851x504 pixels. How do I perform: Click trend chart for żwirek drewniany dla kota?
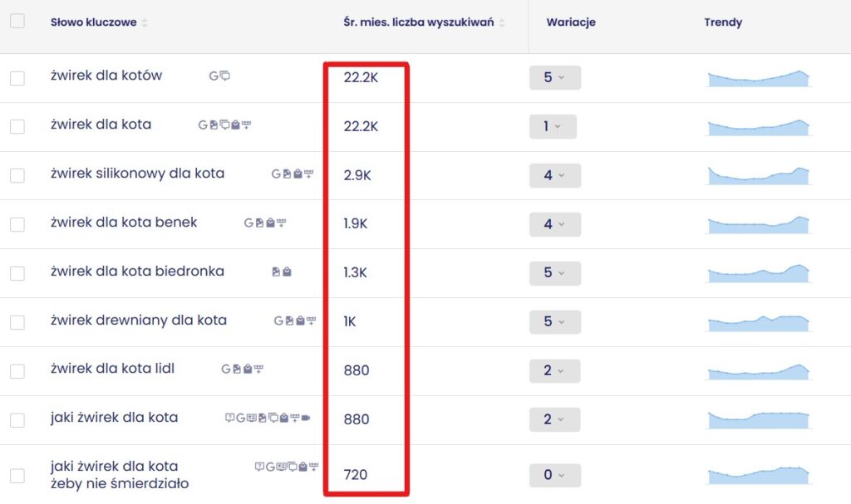click(x=758, y=322)
